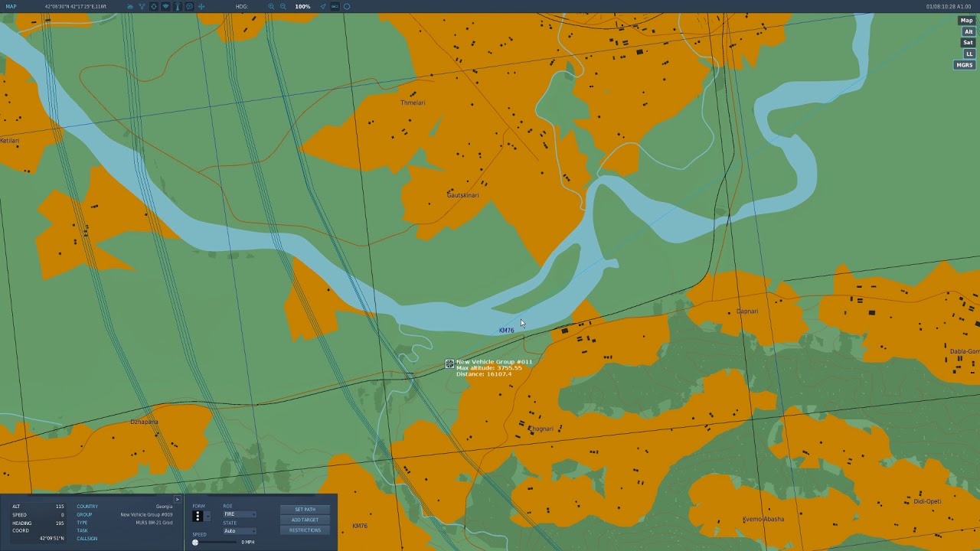Click the navigation arrow icon in toolbar
This screenshot has width=980, height=551.
click(323, 6)
